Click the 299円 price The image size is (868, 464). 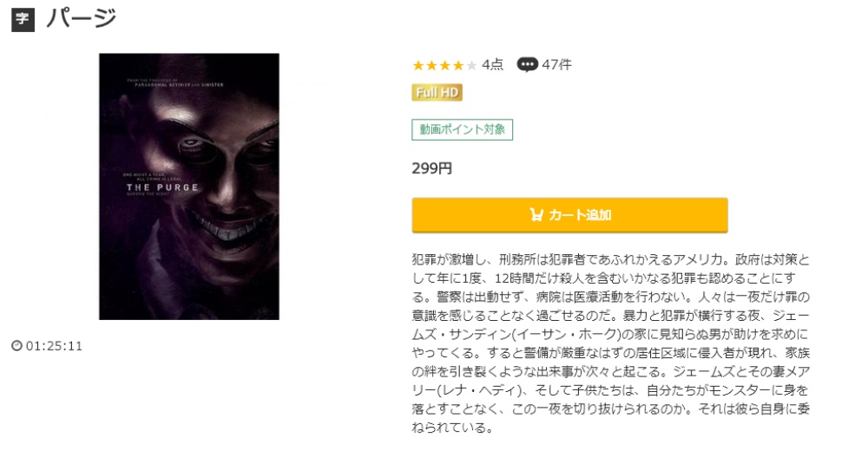[x=431, y=168]
